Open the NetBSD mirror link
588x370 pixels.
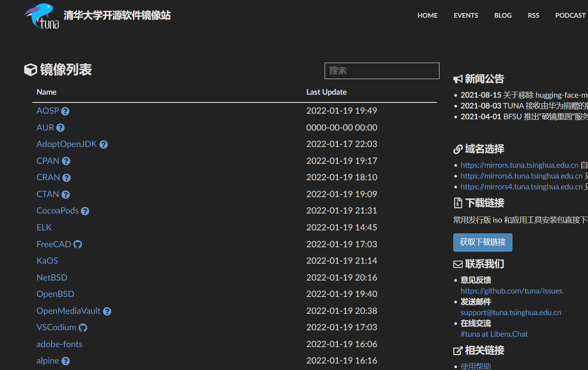click(x=52, y=277)
